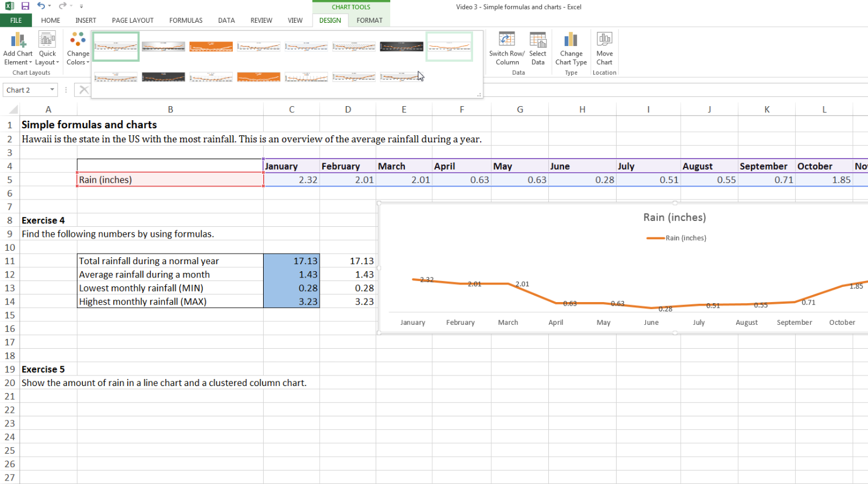Expand the Quick Layout gallery

pyautogui.click(x=47, y=48)
